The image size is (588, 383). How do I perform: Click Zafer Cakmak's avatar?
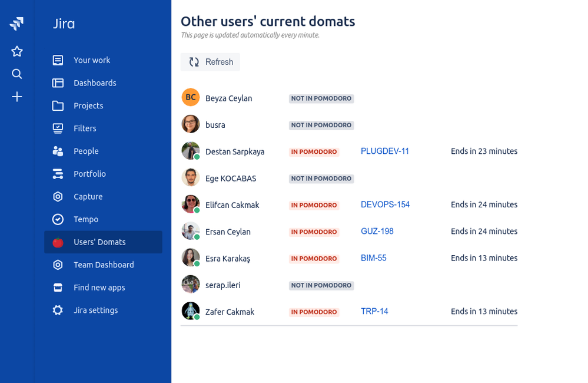191,311
